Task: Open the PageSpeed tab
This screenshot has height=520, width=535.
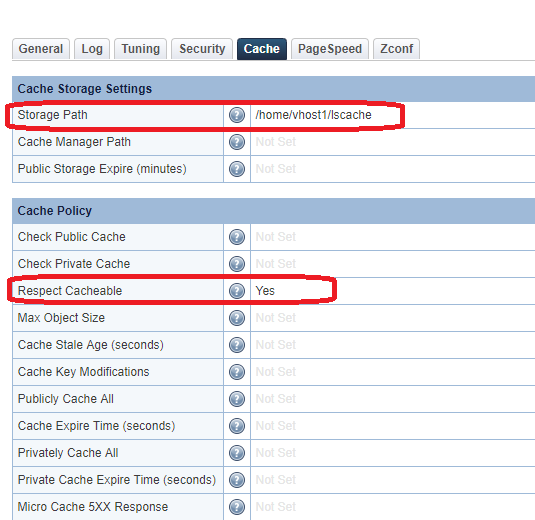Action: point(330,49)
